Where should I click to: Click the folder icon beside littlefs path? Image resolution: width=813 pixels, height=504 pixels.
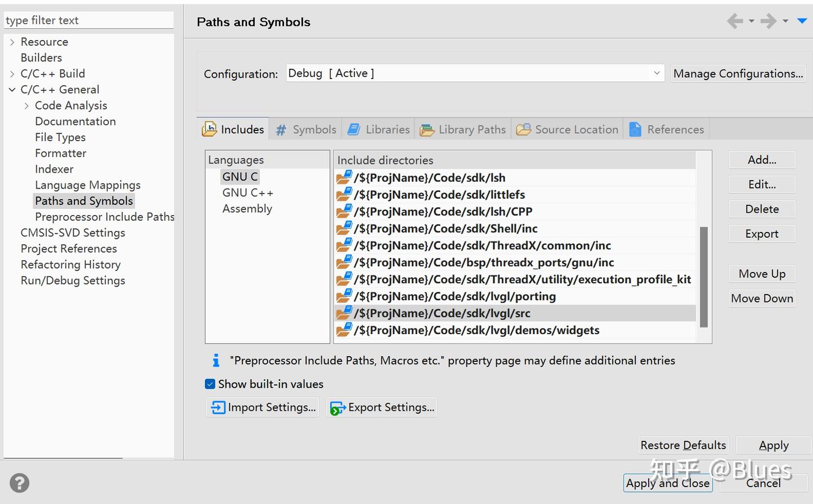[x=344, y=195]
